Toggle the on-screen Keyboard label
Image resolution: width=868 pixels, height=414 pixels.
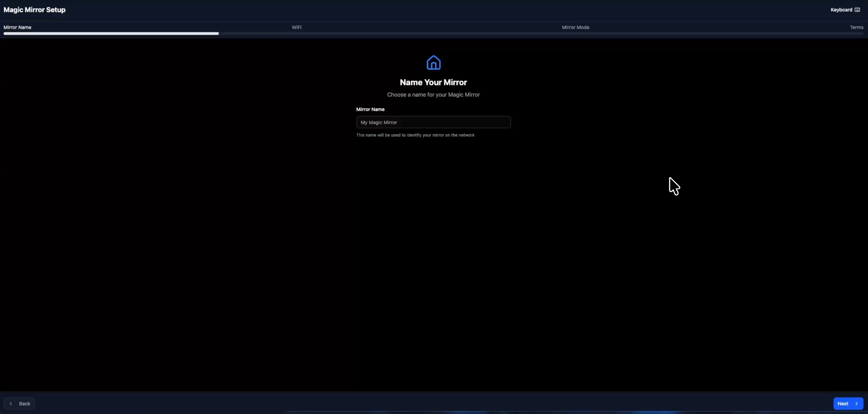[x=841, y=10]
